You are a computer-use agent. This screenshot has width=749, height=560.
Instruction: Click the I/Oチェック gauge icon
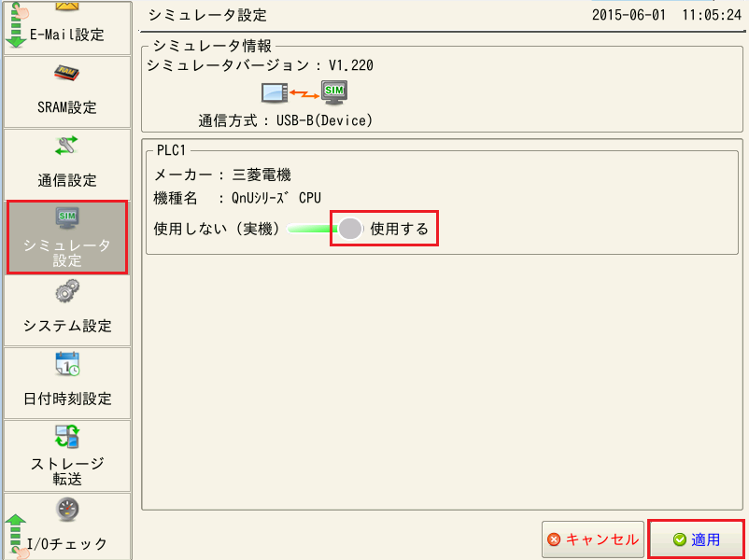coord(67,509)
